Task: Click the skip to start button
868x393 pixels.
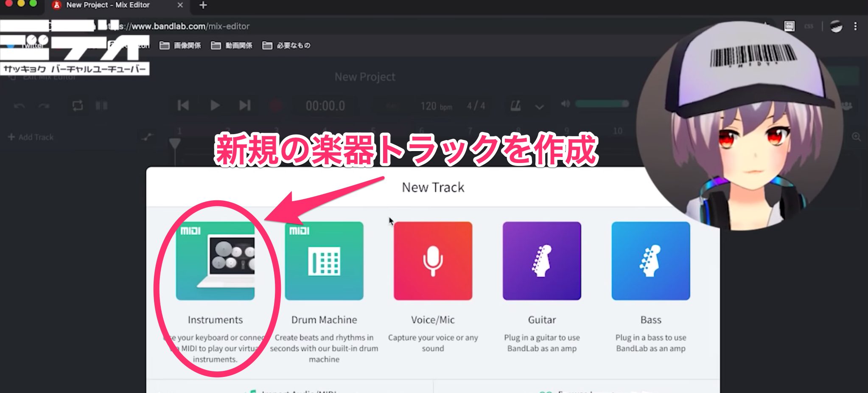Action: (x=183, y=105)
